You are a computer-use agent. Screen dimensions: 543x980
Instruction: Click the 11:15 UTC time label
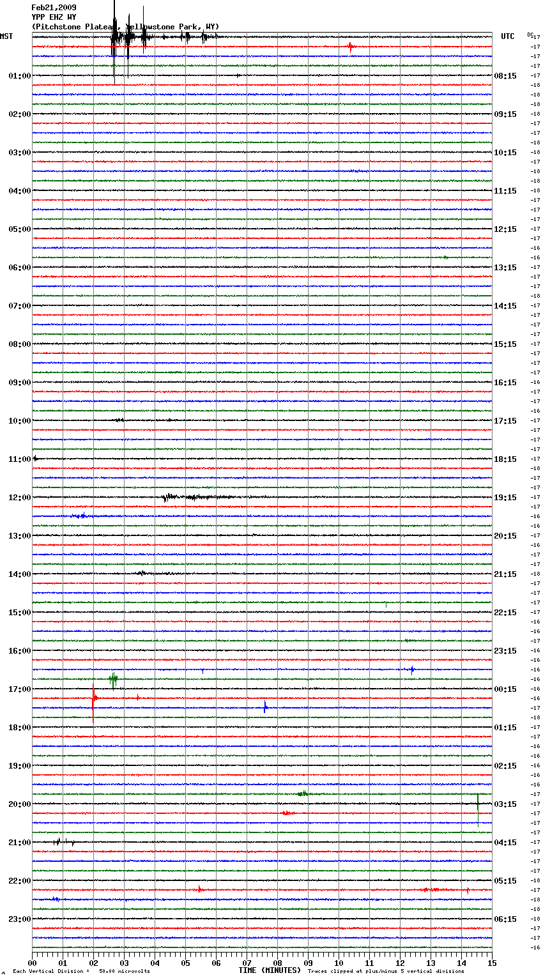click(505, 191)
